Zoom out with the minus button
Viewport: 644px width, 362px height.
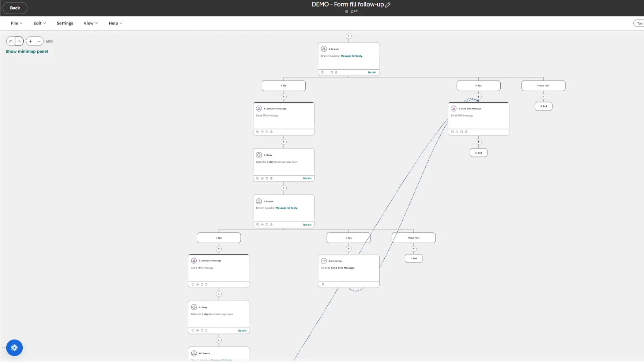point(39,41)
